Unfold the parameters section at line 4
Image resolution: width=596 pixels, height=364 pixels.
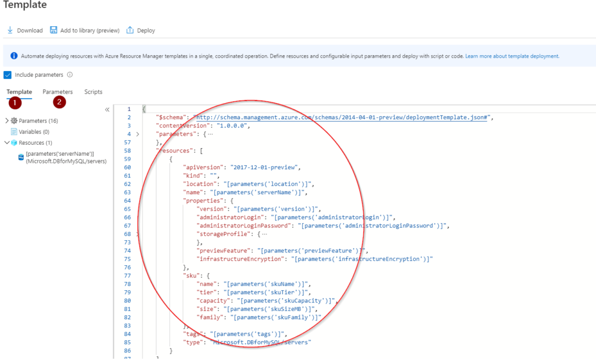(x=137, y=134)
